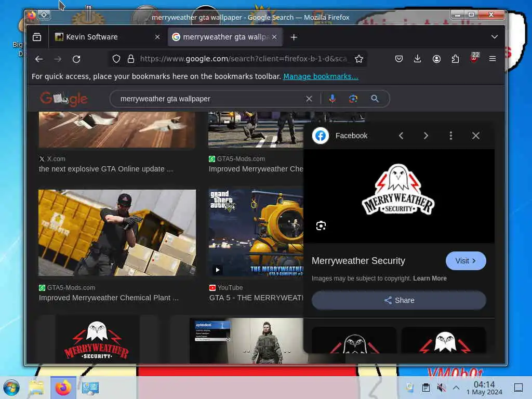Open guard with pistol image thumbnail

pos(117,233)
